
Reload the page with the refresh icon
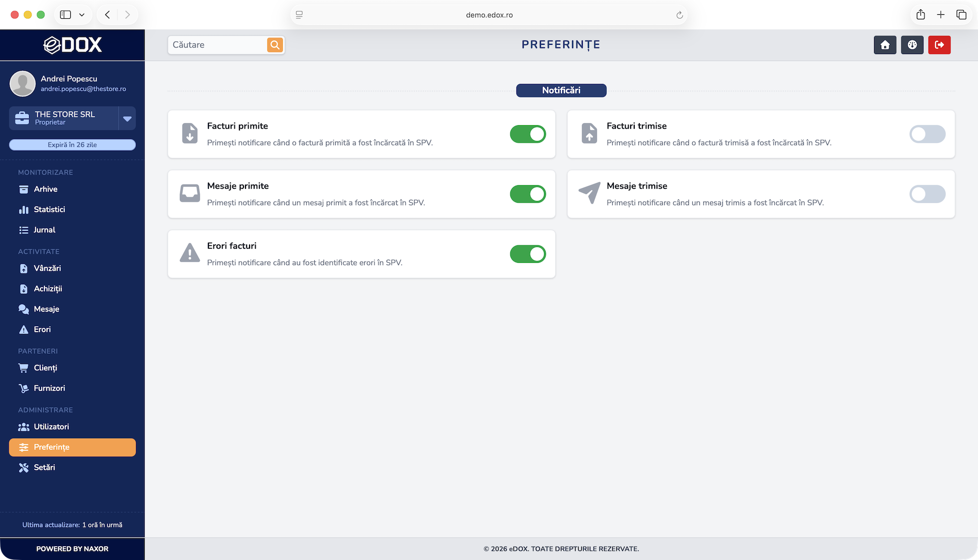(680, 15)
